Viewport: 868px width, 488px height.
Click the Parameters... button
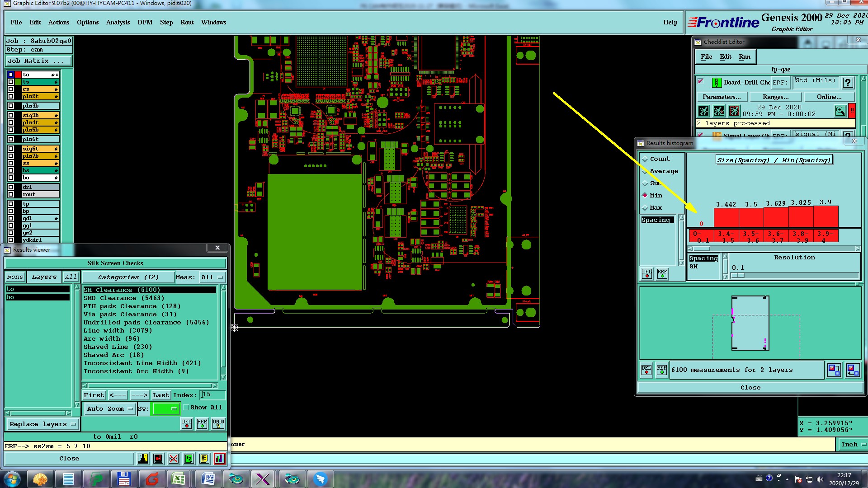pyautogui.click(x=722, y=97)
